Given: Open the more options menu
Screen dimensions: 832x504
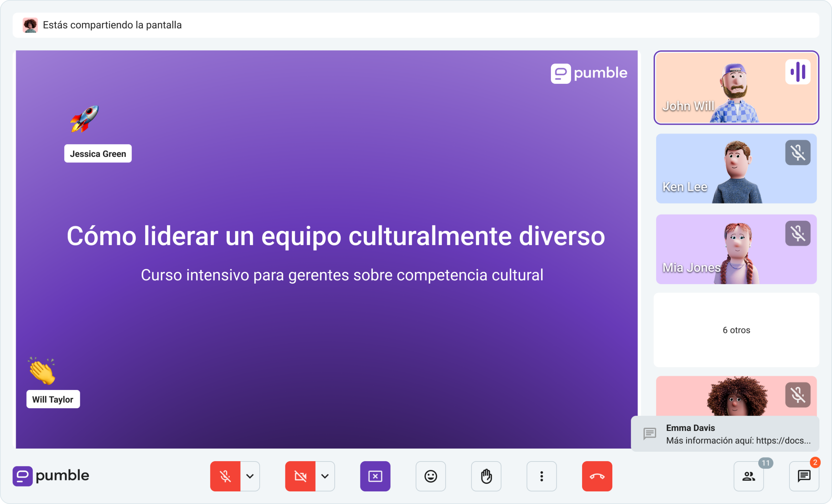Looking at the screenshot, I should click(x=541, y=476).
